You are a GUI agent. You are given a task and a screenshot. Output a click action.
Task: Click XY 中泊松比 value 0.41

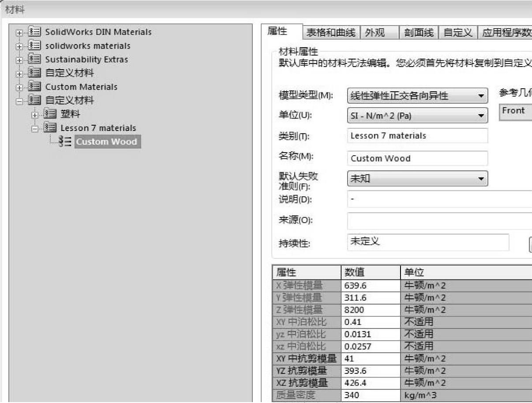pyautogui.click(x=371, y=322)
